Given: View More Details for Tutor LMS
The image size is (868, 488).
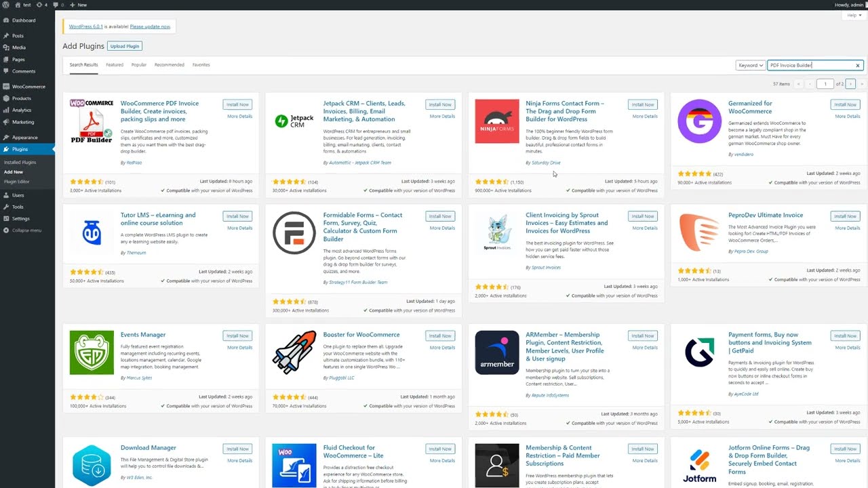Looking at the screenshot, I should pos(239,228).
